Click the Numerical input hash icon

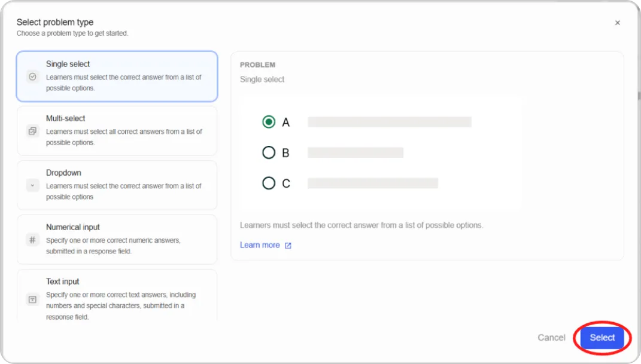[x=33, y=240]
